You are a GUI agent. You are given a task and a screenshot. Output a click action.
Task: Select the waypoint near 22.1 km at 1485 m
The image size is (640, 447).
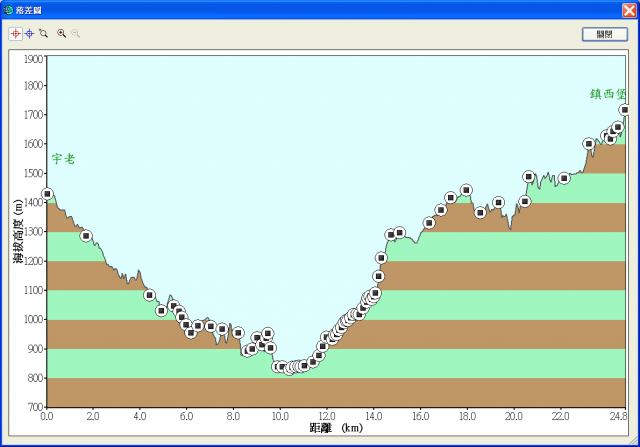click(564, 178)
